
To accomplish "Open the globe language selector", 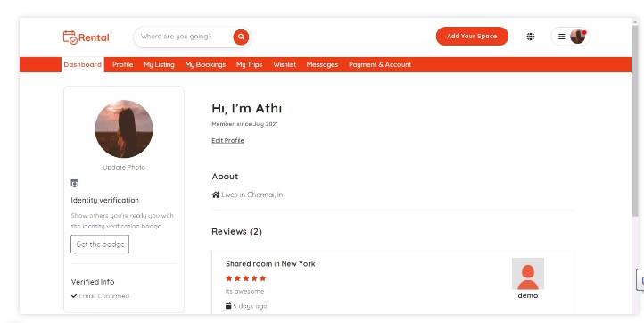I will (530, 37).
